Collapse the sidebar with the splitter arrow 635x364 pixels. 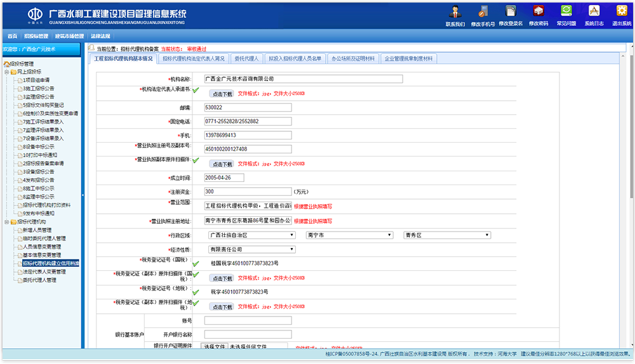[83, 195]
